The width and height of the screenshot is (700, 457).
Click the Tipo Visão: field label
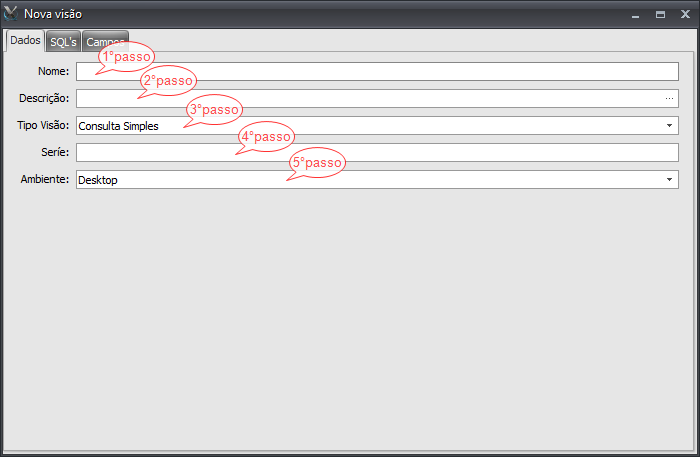coord(43,125)
